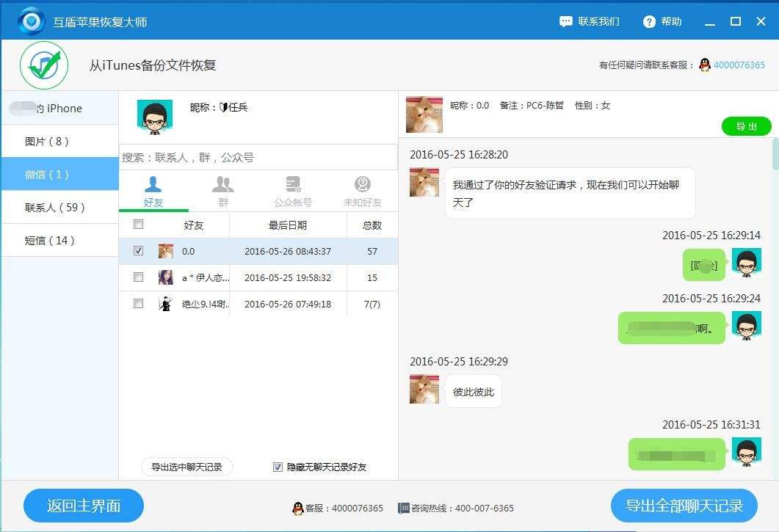Check the checkbox for 绝尘9.!4 row
This screenshot has height=532, width=779.
pyautogui.click(x=139, y=304)
